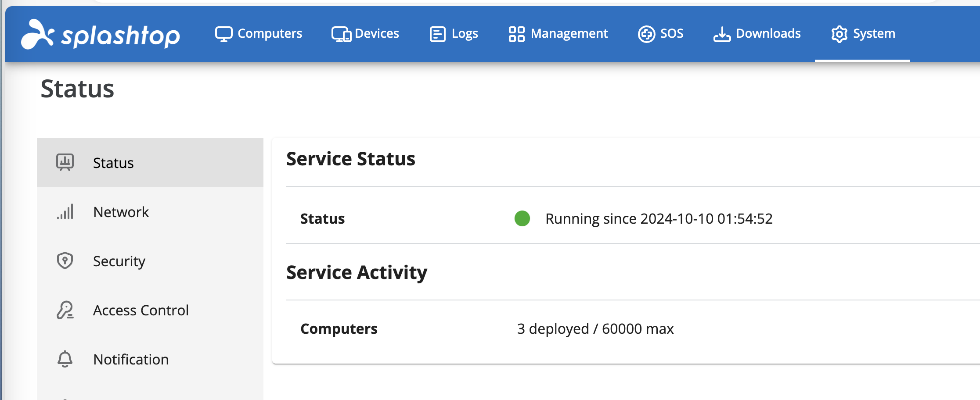Click the Access Control key icon
This screenshot has height=400, width=980.
pos(65,310)
